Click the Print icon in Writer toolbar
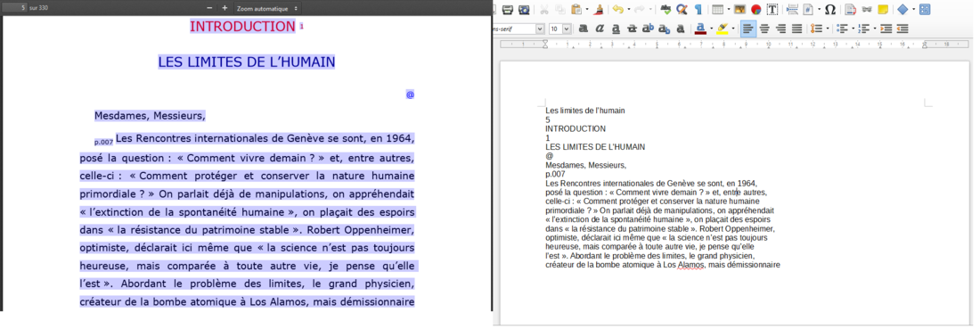The height and width of the screenshot is (329, 980). click(x=508, y=10)
